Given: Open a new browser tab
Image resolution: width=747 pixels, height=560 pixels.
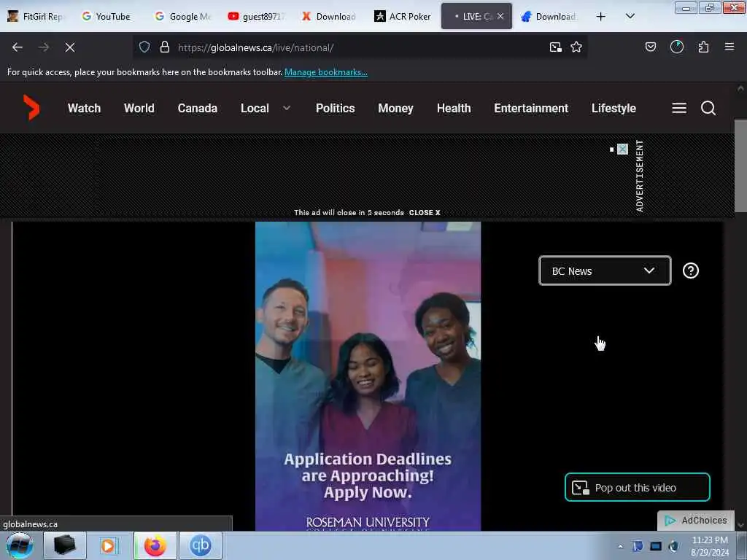Looking at the screenshot, I should coord(601,17).
